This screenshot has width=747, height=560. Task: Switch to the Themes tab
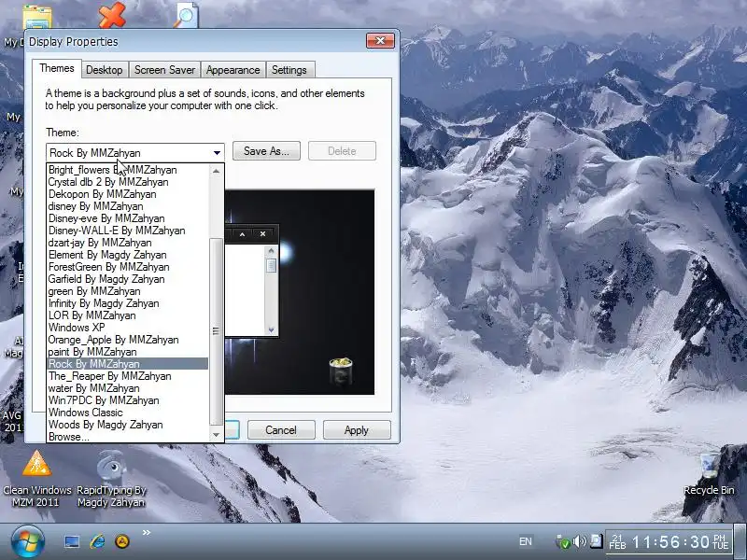pyautogui.click(x=57, y=68)
